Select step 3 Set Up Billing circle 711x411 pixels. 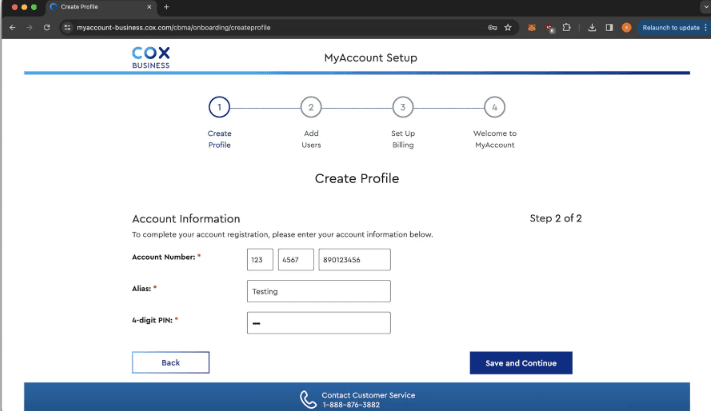pyautogui.click(x=402, y=107)
